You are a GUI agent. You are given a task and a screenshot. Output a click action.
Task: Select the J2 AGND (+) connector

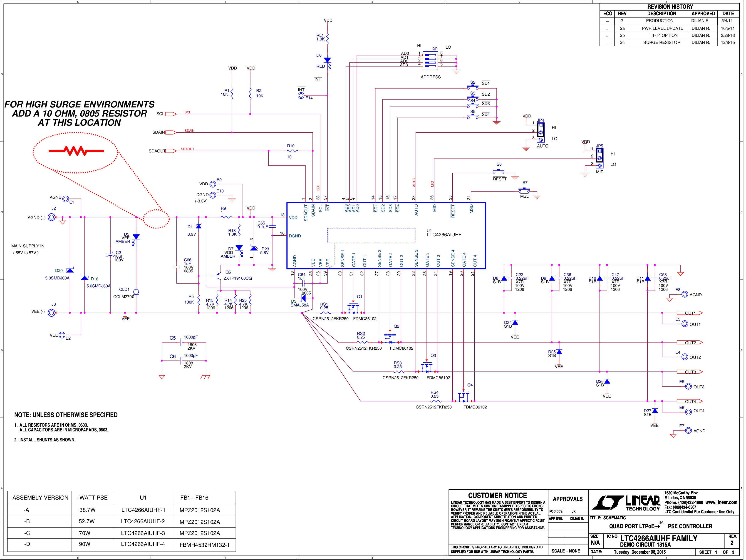pyautogui.click(x=52, y=218)
